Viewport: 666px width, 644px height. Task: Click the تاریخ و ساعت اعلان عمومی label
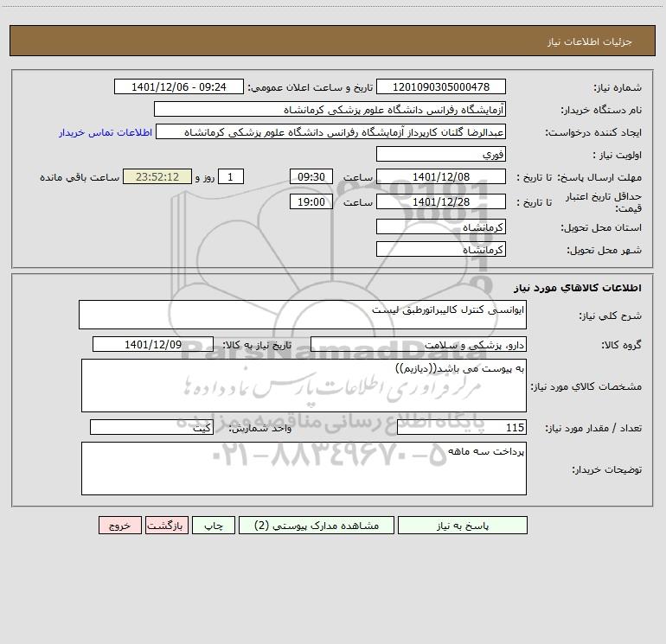click(311, 87)
